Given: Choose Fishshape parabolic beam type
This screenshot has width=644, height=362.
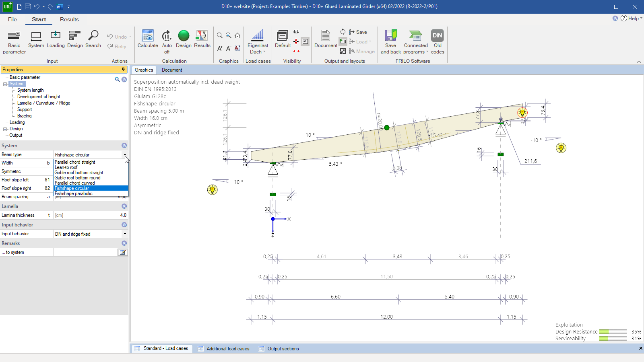Looking at the screenshot, I should coord(91,193).
